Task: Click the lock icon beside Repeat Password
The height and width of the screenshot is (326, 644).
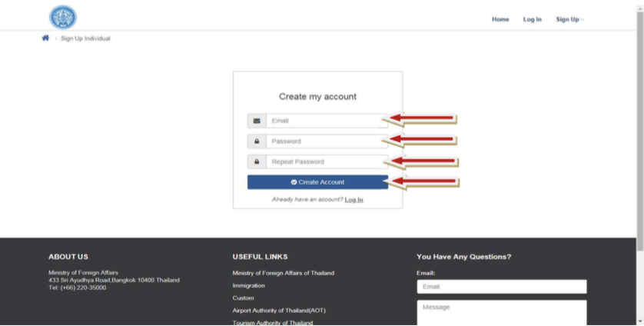Action: (257, 162)
